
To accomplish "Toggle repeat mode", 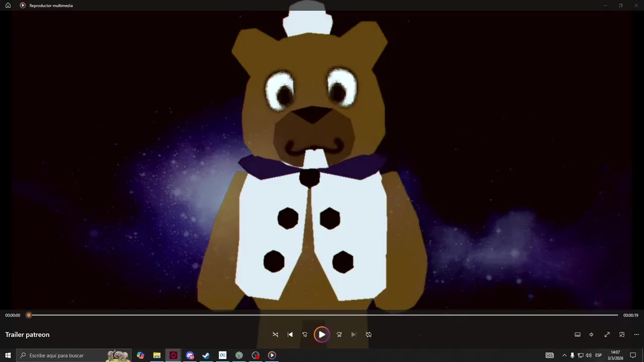I will (368, 334).
